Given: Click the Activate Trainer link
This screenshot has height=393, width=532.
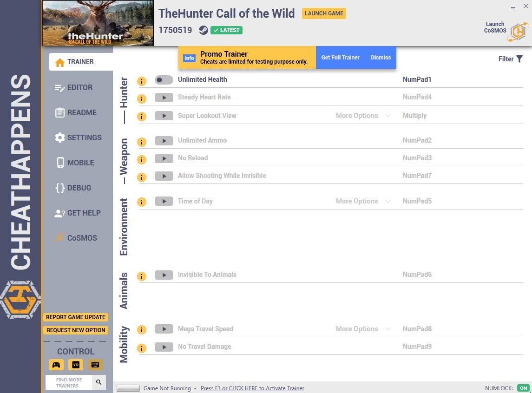Looking at the screenshot, I should (x=252, y=388).
